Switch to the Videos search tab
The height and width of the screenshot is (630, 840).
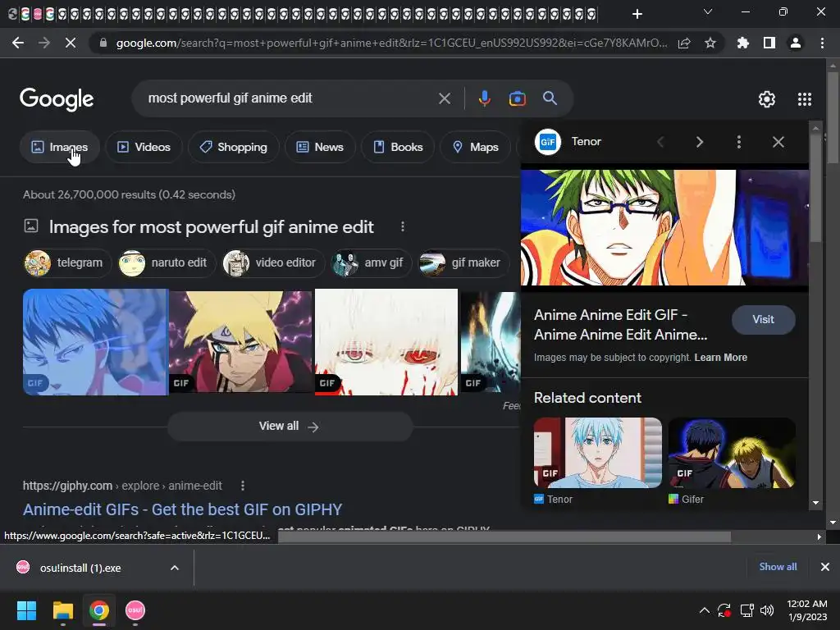pos(144,147)
